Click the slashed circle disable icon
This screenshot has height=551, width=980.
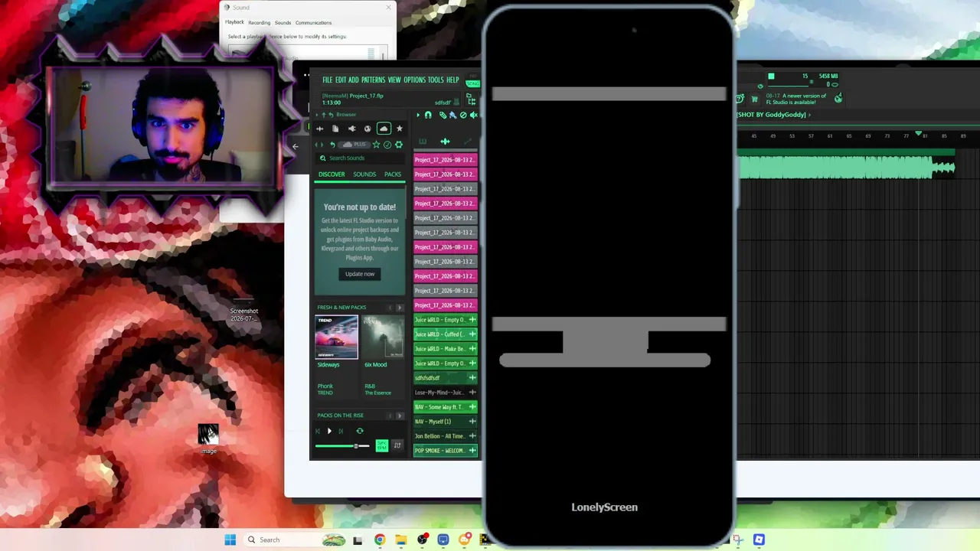(x=463, y=115)
